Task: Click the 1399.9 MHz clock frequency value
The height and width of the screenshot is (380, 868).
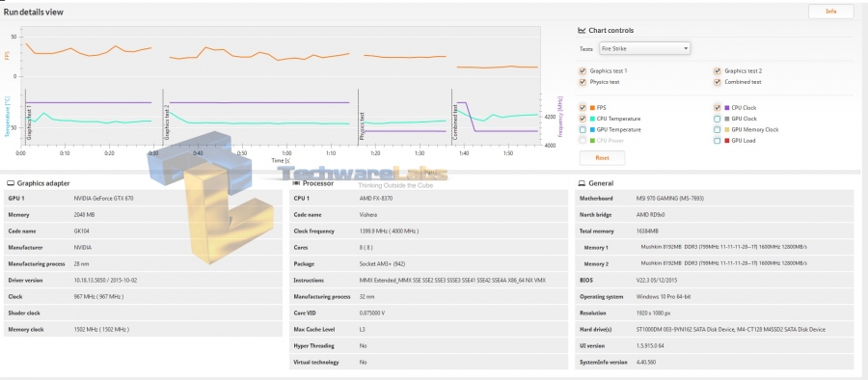Action: tap(390, 231)
